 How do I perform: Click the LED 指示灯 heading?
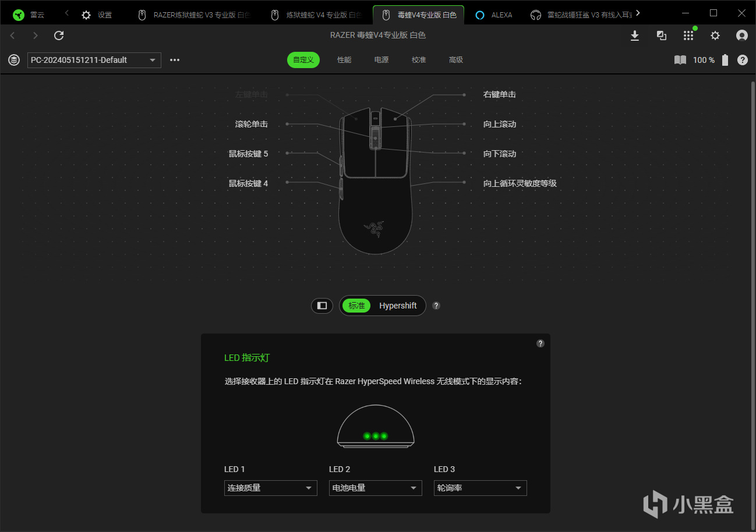click(x=247, y=358)
